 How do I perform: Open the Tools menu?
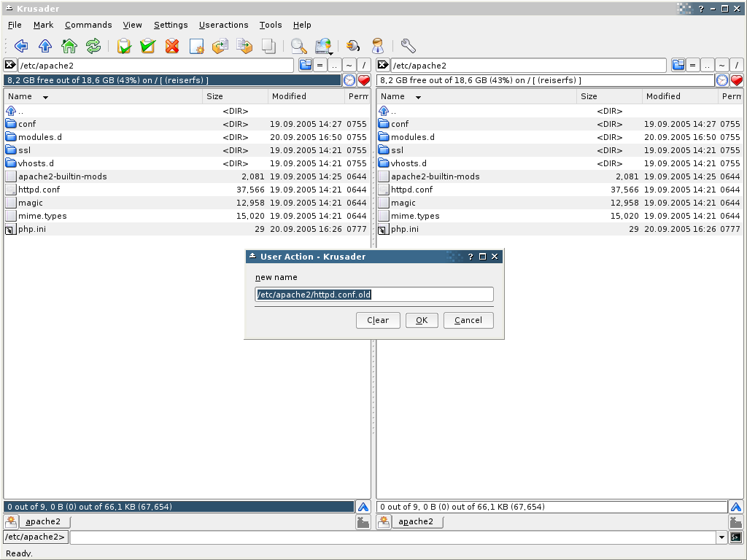(271, 25)
